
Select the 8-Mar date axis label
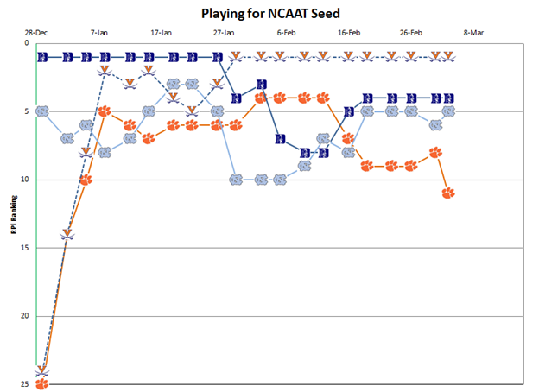[473, 32]
